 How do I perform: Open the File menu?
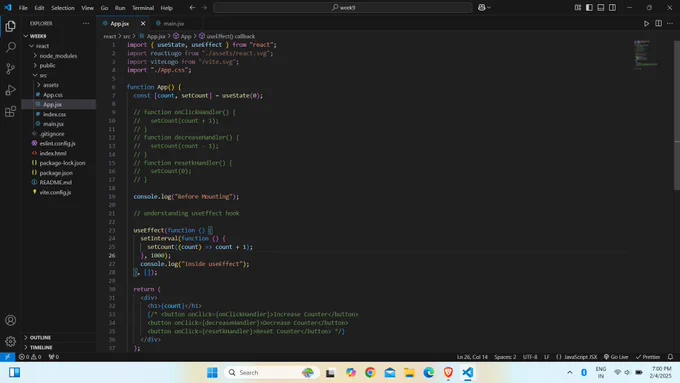(x=23, y=8)
